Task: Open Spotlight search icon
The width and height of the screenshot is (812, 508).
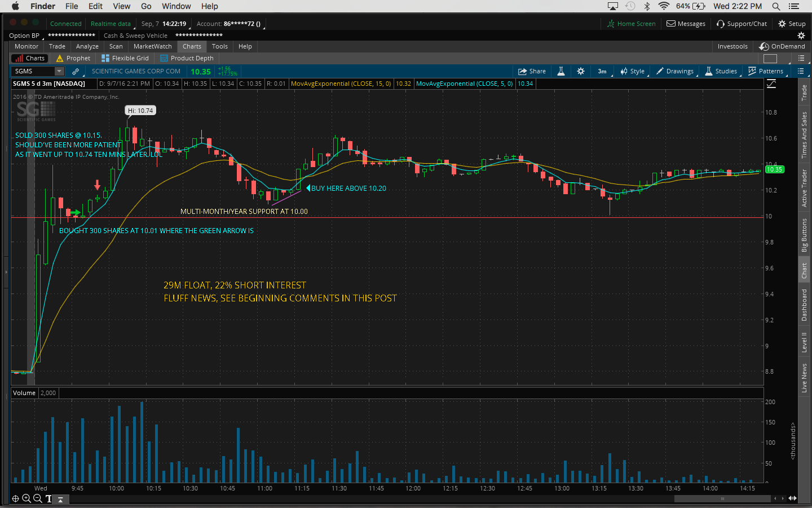Action: (x=776, y=6)
